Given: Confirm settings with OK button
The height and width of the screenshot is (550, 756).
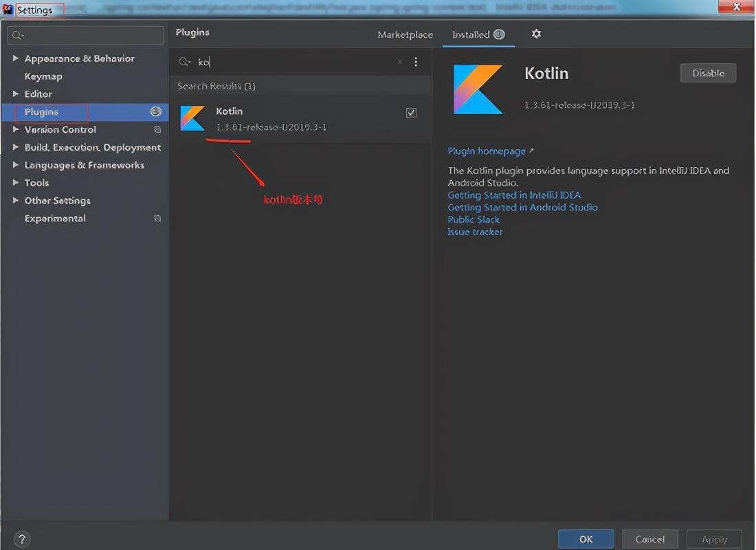Looking at the screenshot, I should pos(586,539).
